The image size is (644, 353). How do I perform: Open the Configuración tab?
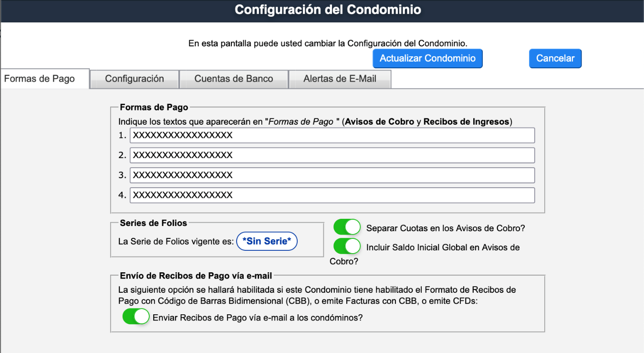point(134,79)
